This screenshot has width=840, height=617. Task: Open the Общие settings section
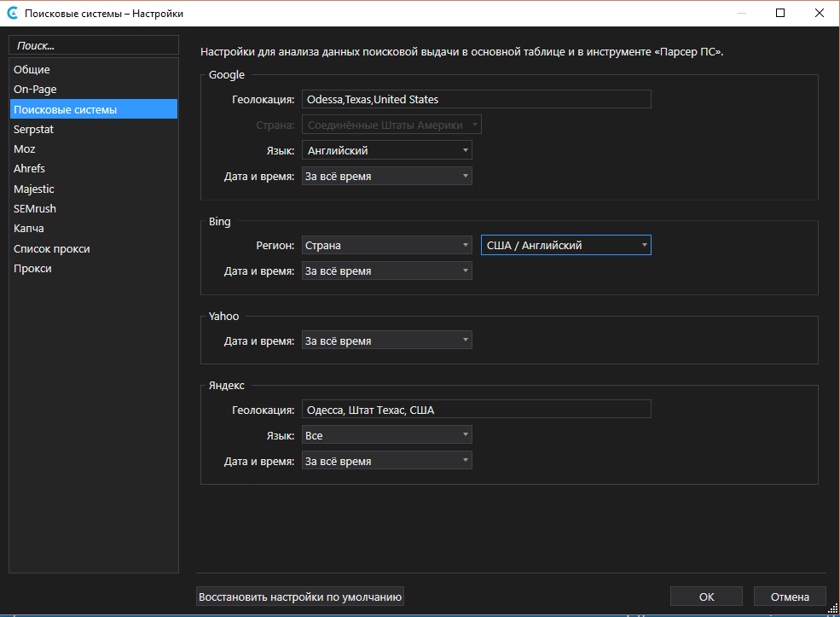pos(32,69)
